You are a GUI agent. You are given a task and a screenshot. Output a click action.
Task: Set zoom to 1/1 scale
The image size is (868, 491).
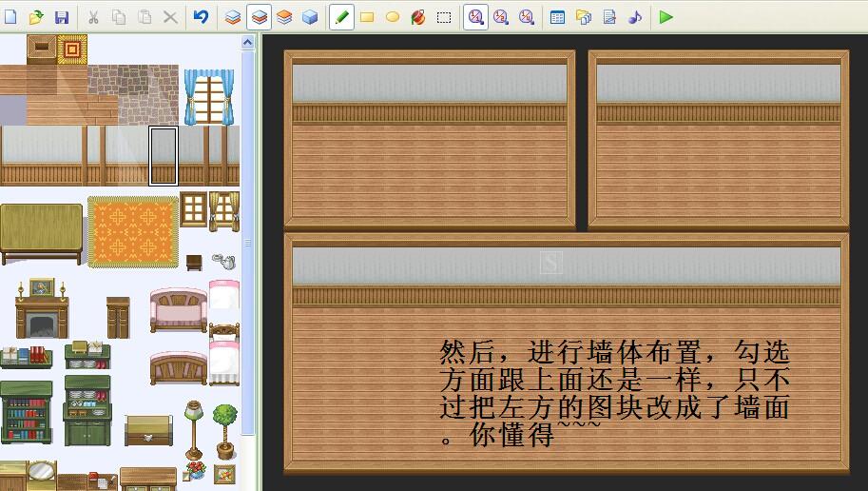point(475,17)
